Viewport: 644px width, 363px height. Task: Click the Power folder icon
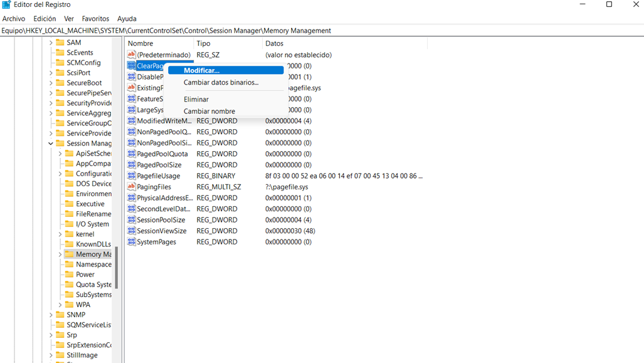(x=69, y=275)
